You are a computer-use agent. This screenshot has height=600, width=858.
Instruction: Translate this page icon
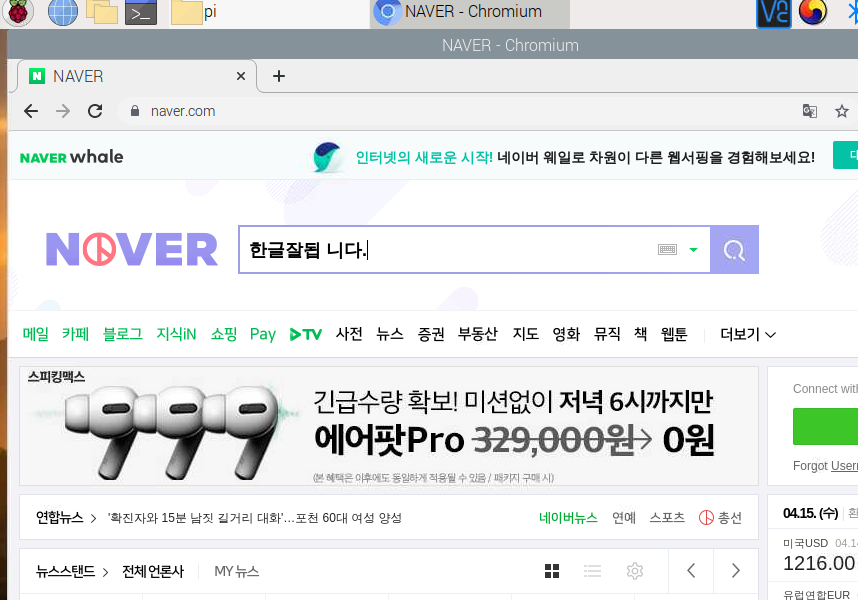(x=810, y=111)
